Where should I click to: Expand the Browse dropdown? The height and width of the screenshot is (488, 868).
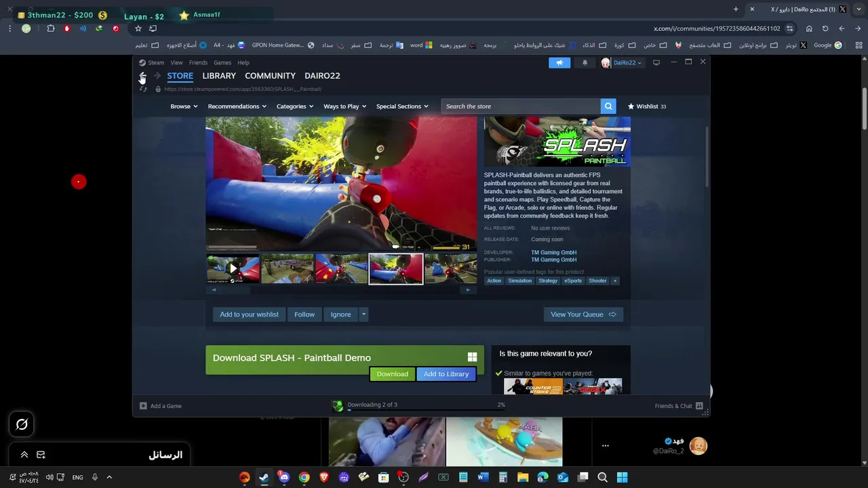click(x=184, y=106)
